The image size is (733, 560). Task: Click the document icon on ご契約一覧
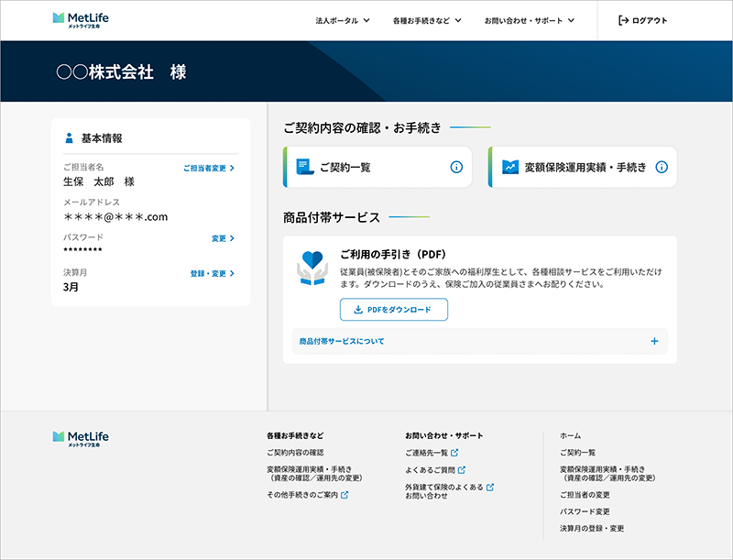coord(305,167)
